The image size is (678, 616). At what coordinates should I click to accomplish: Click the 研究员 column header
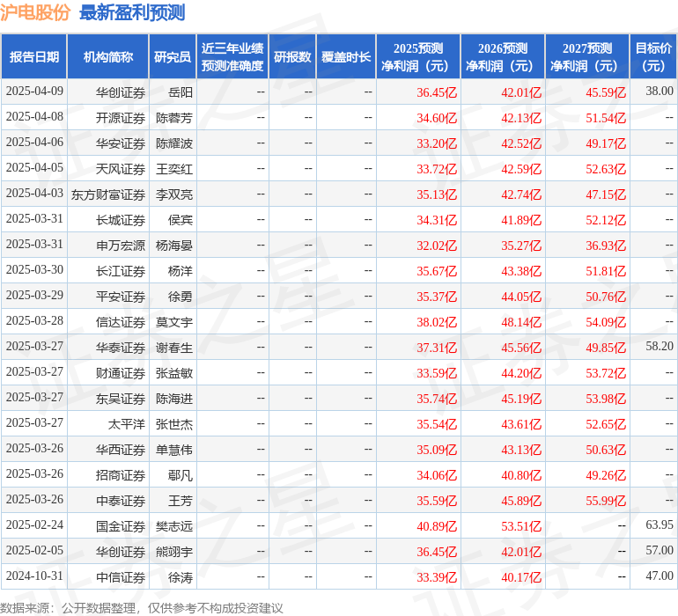point(173,57)
